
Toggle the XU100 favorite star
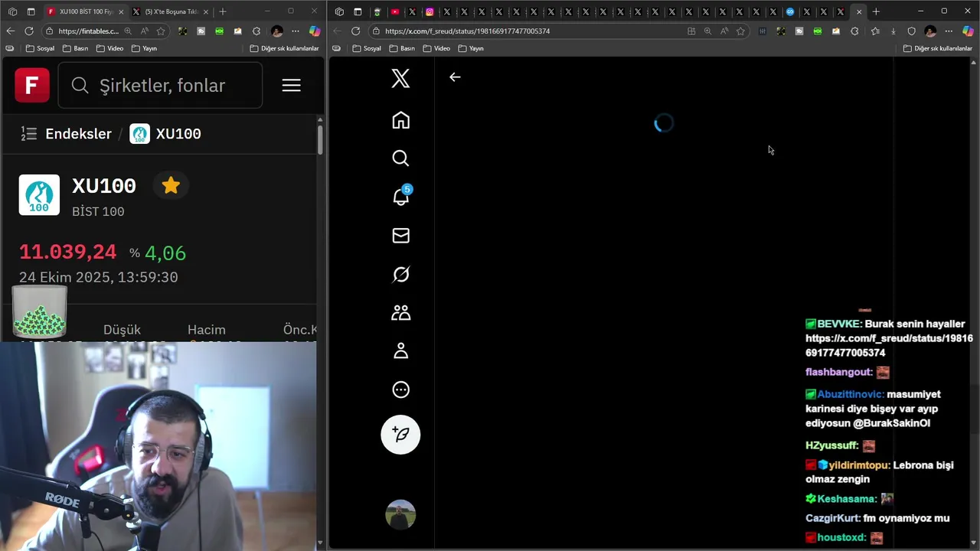pos(171,185)
